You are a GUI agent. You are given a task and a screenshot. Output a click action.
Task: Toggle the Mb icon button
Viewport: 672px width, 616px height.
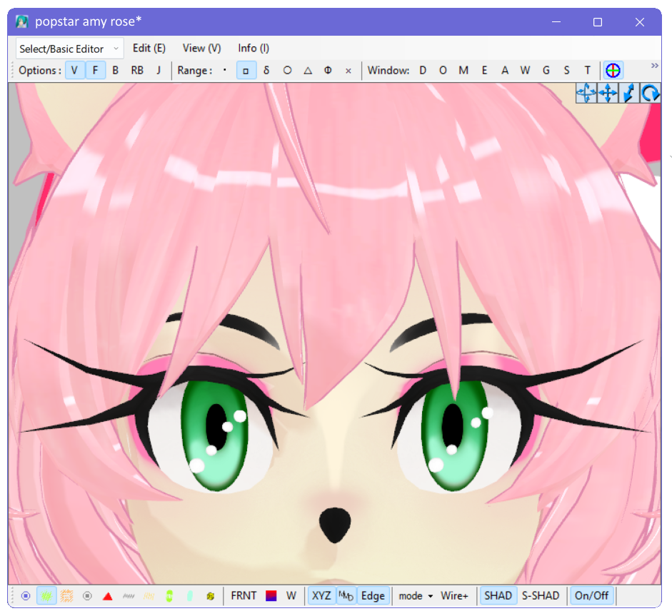[x=346, y=596]
